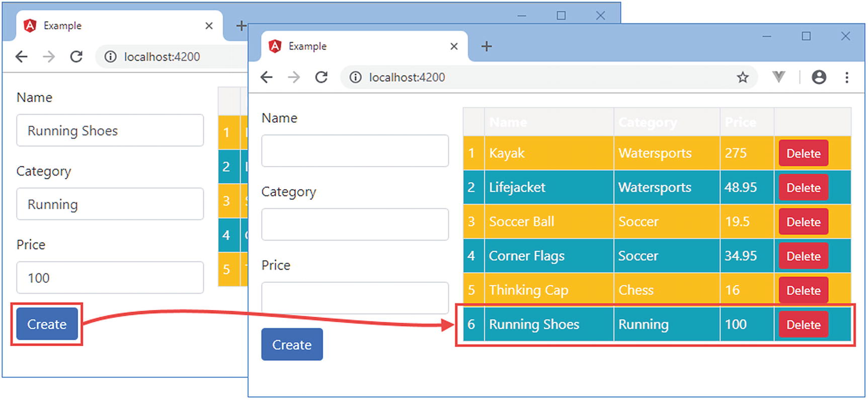Delete the Kayak row
Screen dimensions: 868x400
(x=803, y=153)
